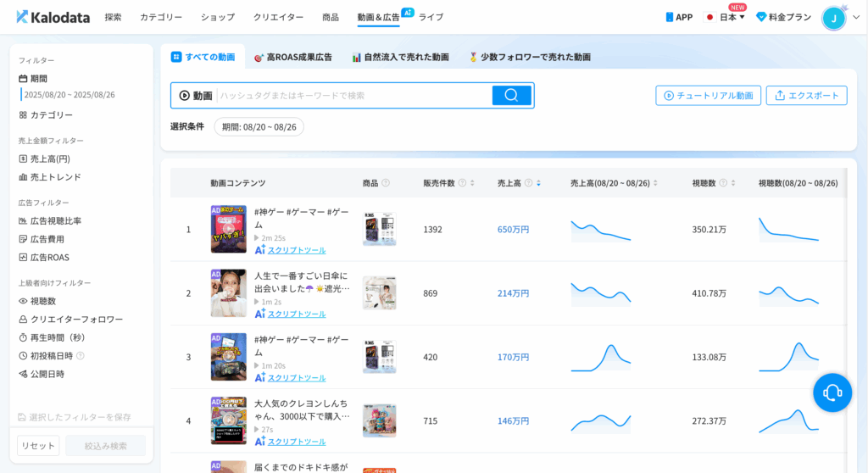Click the user avatar J icon

[834, 19]
